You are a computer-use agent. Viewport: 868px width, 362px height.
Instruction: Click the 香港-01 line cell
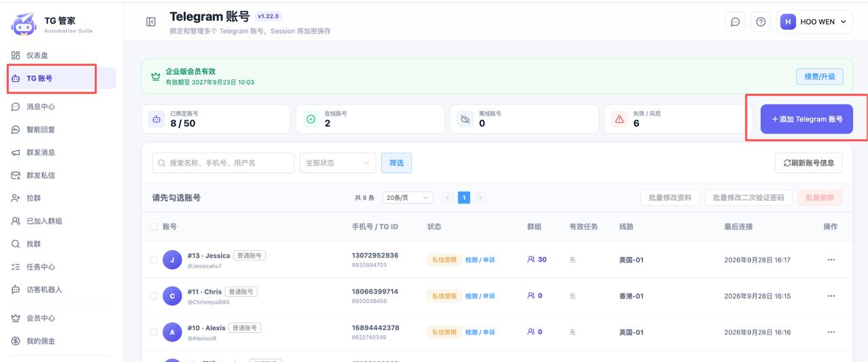631,296
